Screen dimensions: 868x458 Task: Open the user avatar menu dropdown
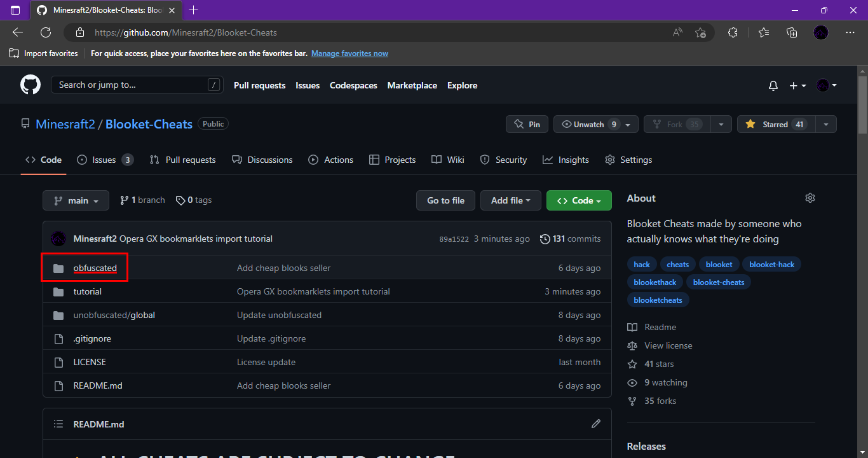pyautogui.click(x=827, y=85)
